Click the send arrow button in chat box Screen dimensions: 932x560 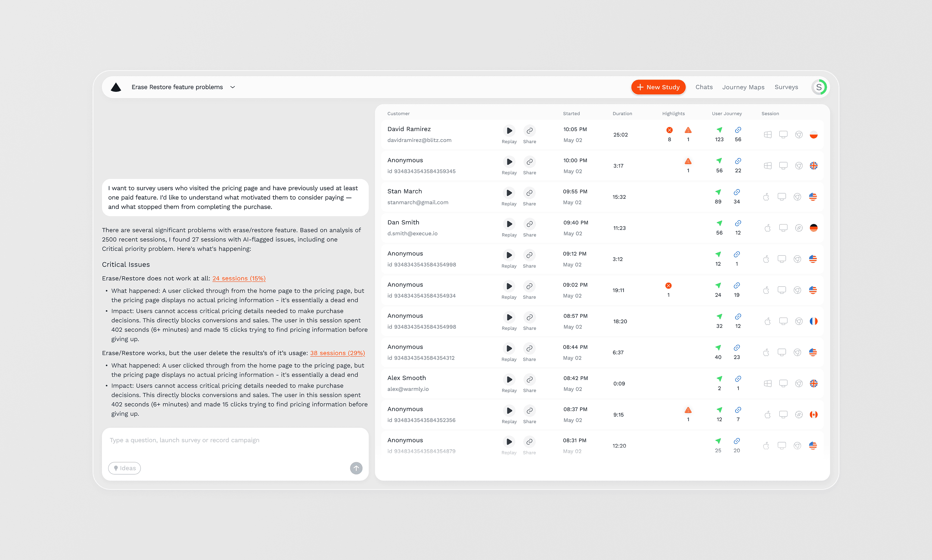click(356, 468)
